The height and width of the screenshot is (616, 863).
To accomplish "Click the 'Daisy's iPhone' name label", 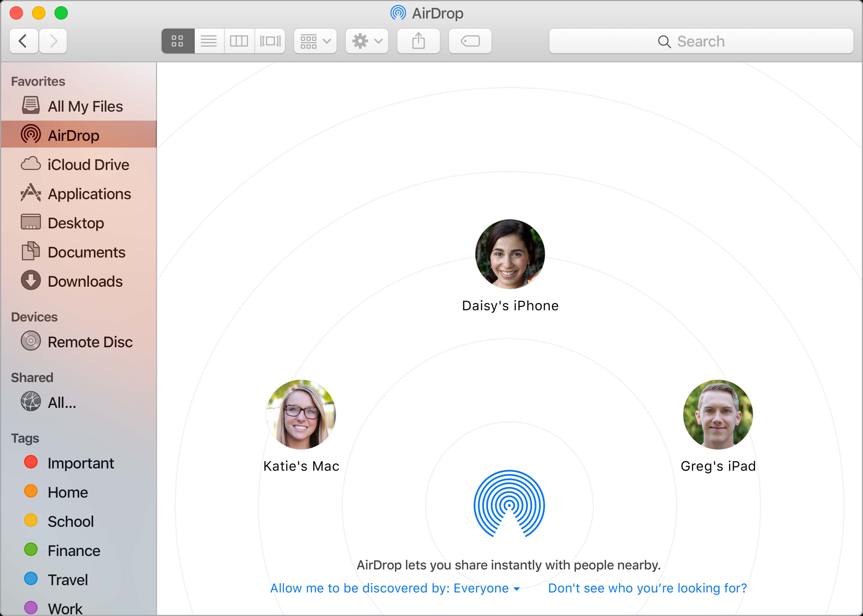I will pyautogui.click(x=510, y=306).
